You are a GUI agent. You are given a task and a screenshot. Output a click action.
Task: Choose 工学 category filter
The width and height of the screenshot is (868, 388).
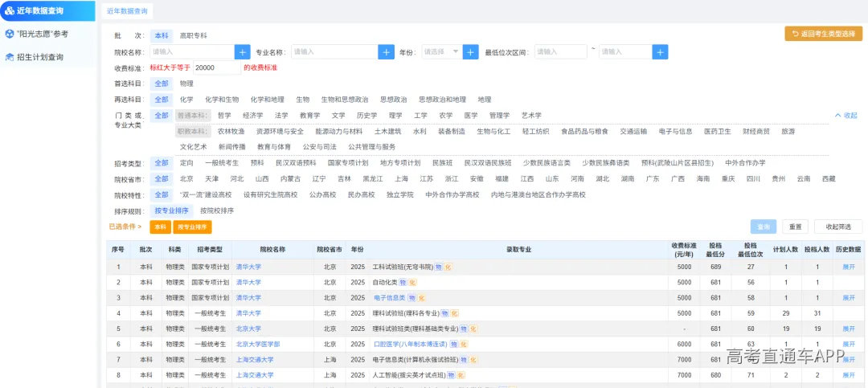coord(420,115)
